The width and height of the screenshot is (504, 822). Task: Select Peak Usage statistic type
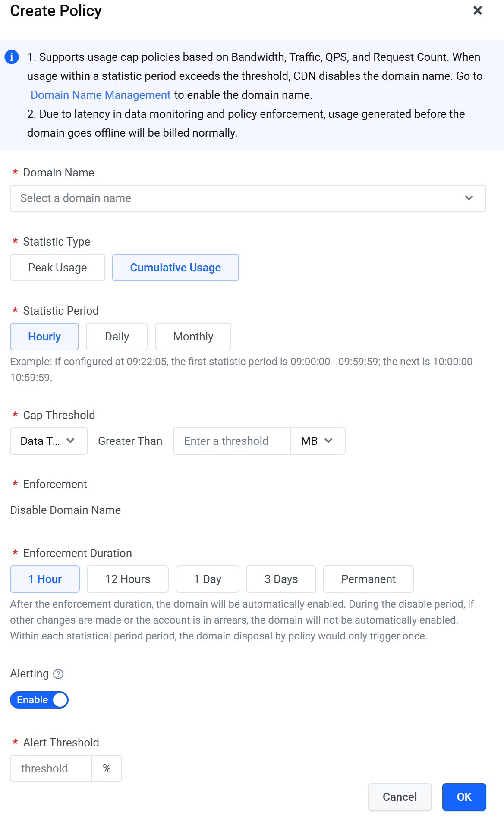pos(57,268)
